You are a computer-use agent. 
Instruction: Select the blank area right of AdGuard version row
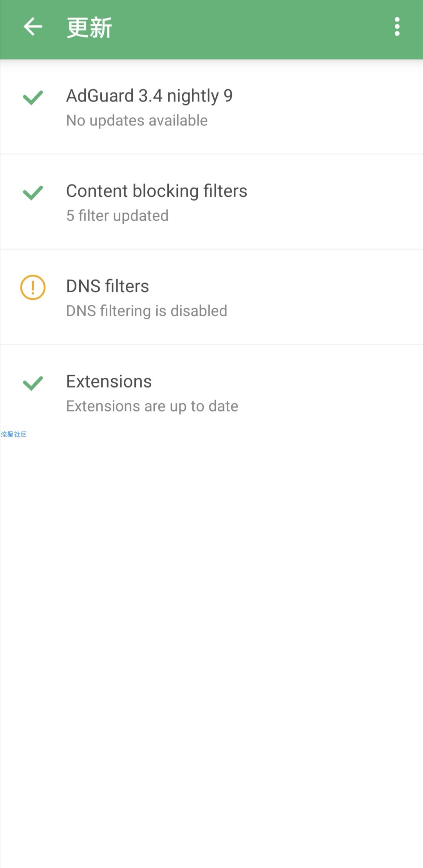(x=329, y=107)
